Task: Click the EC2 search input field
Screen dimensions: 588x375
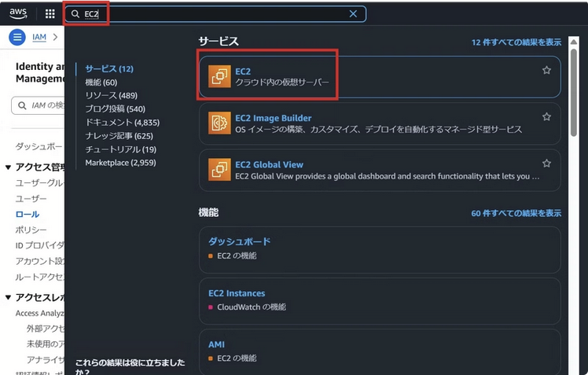Action: point(215,14)
